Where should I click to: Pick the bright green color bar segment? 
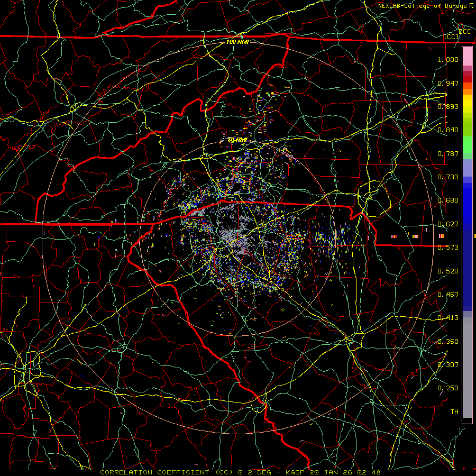click(x=467, y=144)
